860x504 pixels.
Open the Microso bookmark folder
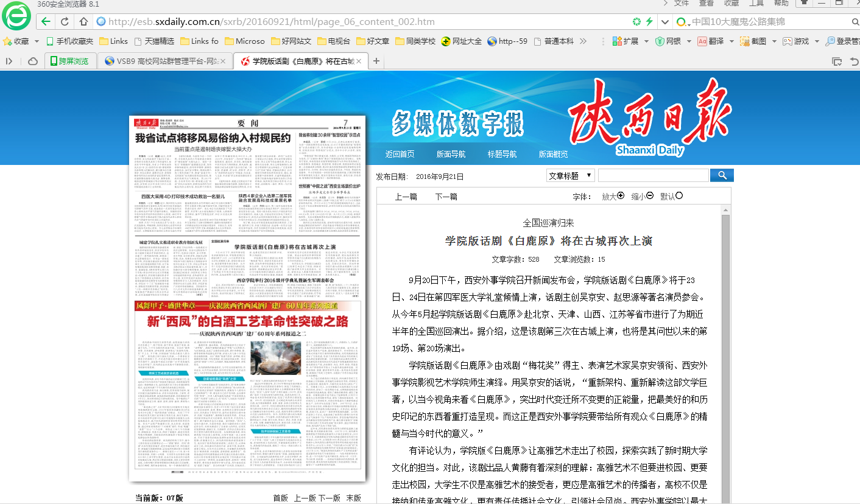click(245, 41)
